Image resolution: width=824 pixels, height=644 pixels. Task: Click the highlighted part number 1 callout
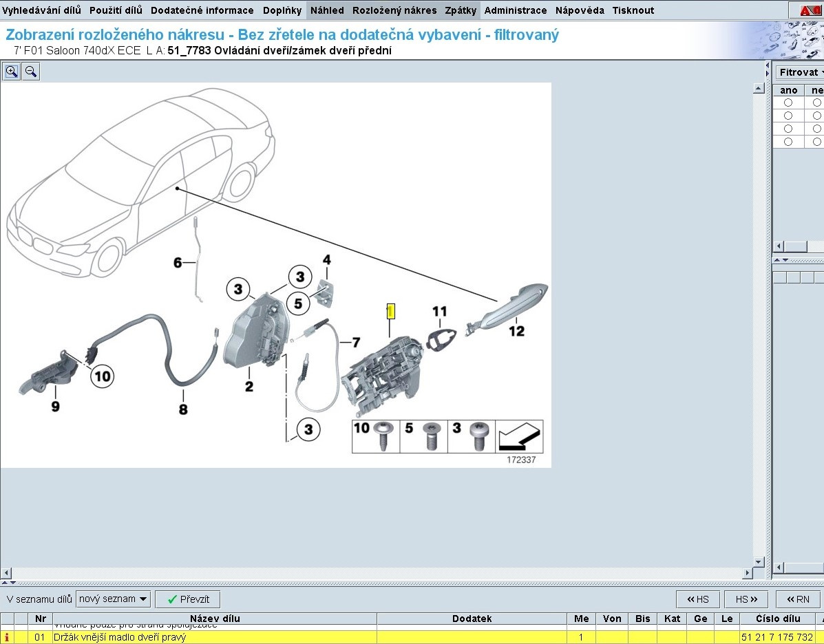click(x=390, y=312)
